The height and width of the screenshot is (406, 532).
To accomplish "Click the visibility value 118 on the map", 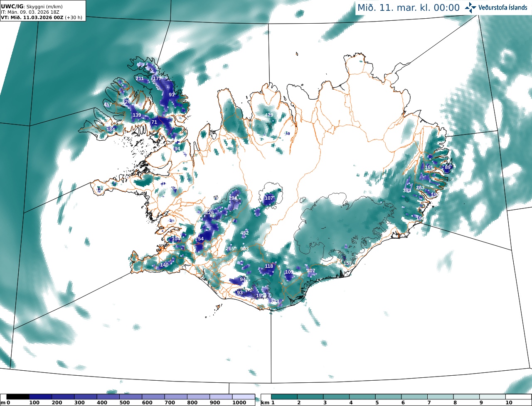I will pos(269,266).
